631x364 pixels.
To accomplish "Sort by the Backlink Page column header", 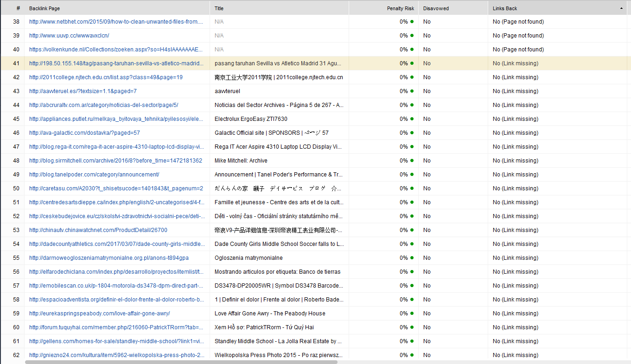I will pyautogui.click(x=118, y=8).
